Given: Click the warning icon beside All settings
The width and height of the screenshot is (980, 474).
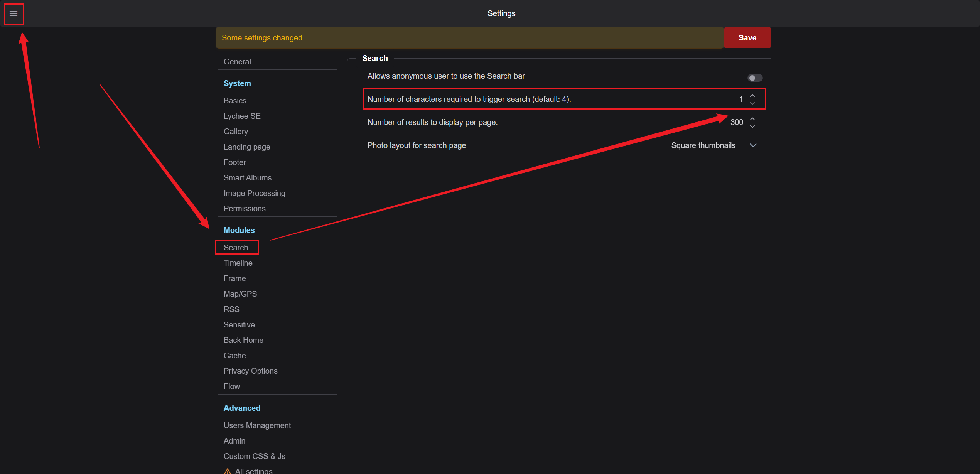Looking at the screenshot, I should (228, 471).
